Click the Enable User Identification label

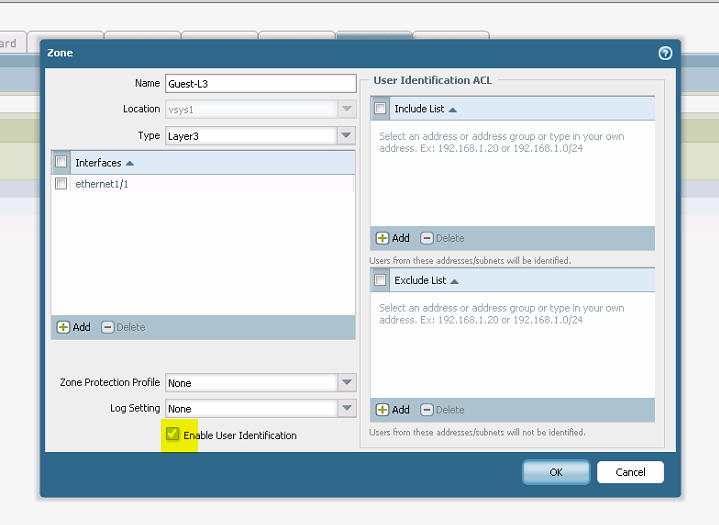[240, 435]
